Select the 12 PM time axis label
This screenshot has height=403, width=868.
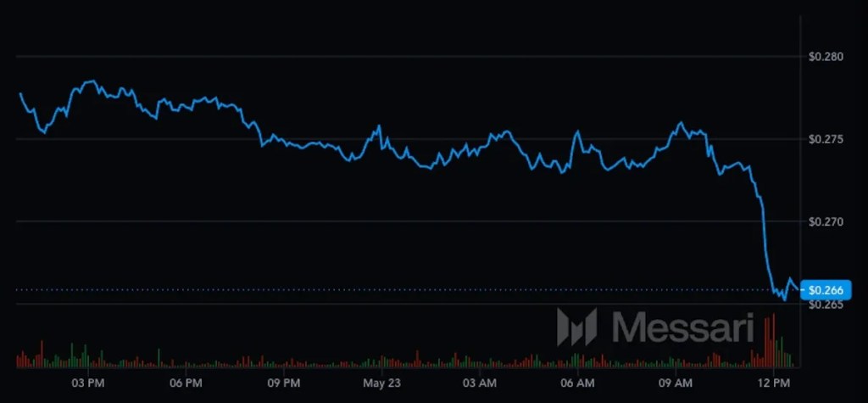pyautogui.click(x=773, y=383)
